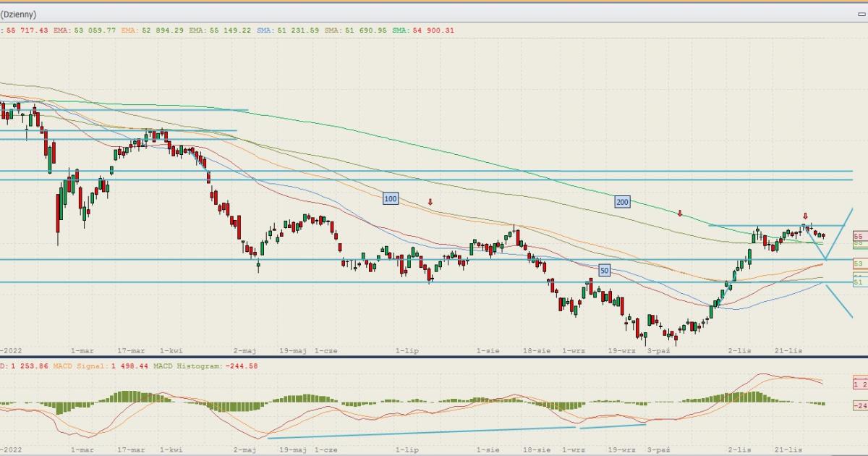868x456 pixels.
Task: Click the red down arrow near July
Action: pyautogui.click(x=430, y=202)
